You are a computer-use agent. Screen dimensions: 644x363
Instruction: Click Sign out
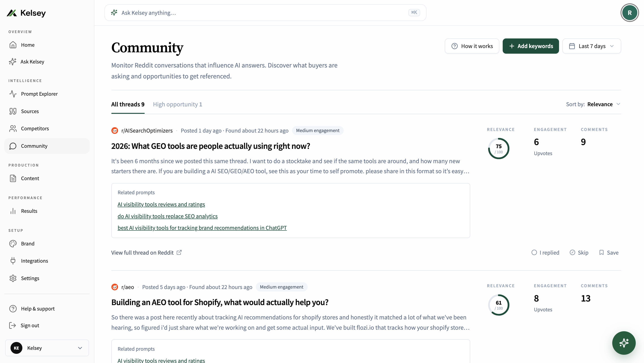47,325
